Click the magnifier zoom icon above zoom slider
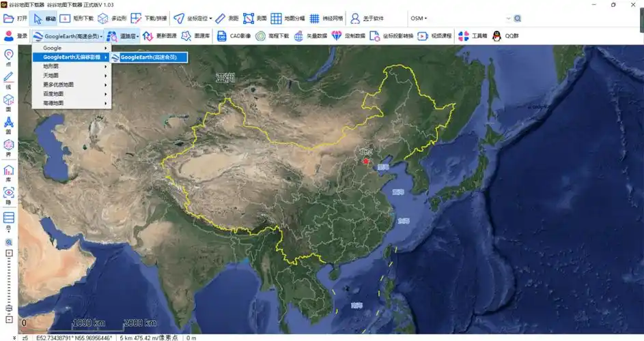Image resolution: width=644 pixels, height=341 pixels. click(9, 243)
